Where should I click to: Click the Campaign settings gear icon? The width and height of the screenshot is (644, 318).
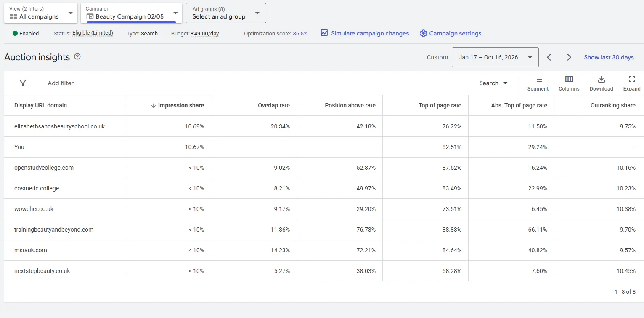coord(423,33)
